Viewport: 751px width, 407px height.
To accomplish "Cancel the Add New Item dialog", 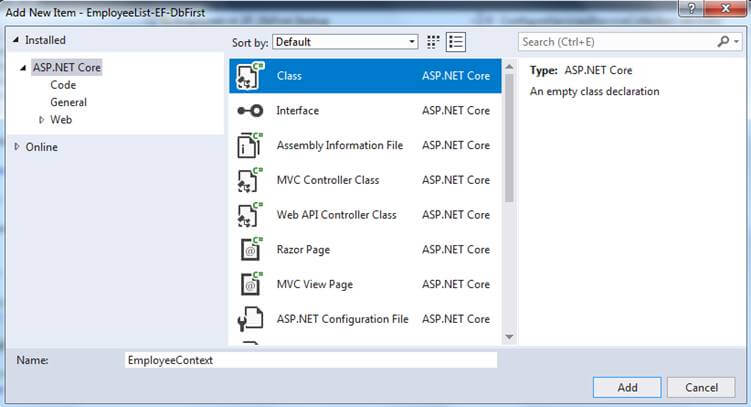I will coord(702,387).
